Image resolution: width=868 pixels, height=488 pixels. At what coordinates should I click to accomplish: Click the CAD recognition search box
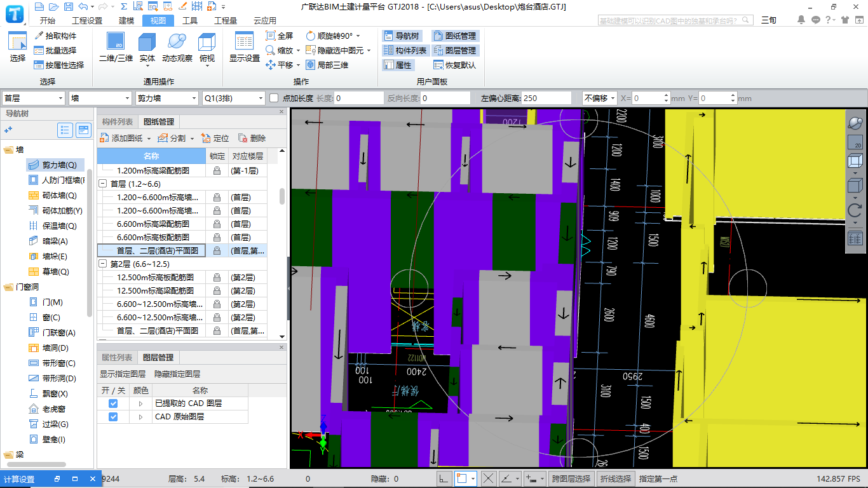click(x=676, y=20)
